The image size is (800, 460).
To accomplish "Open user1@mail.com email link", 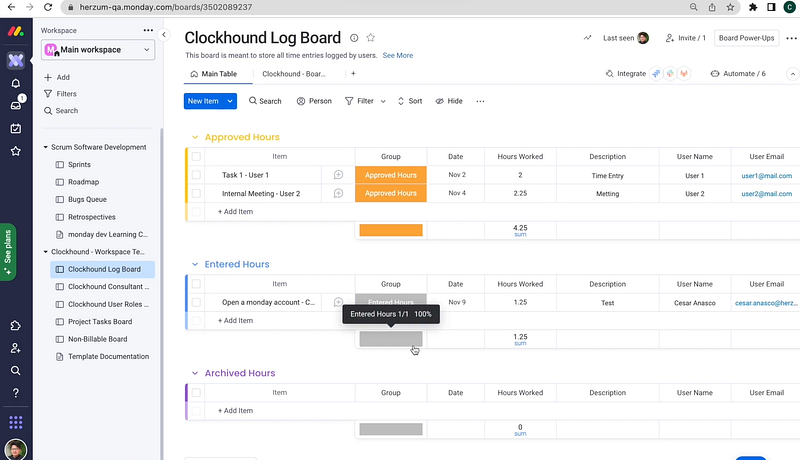I will [766, 175].
